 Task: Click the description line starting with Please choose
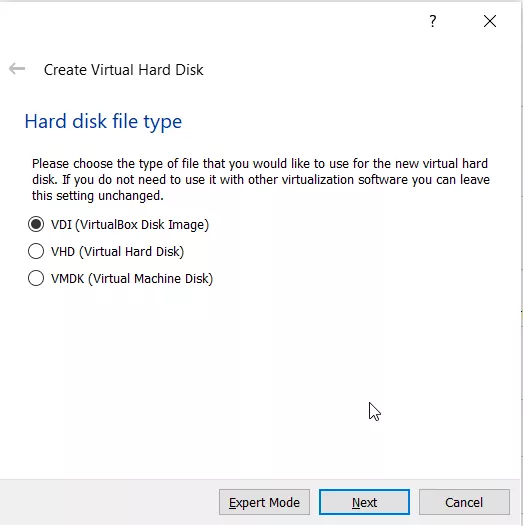pyautogui.click(x=260, y=164)
